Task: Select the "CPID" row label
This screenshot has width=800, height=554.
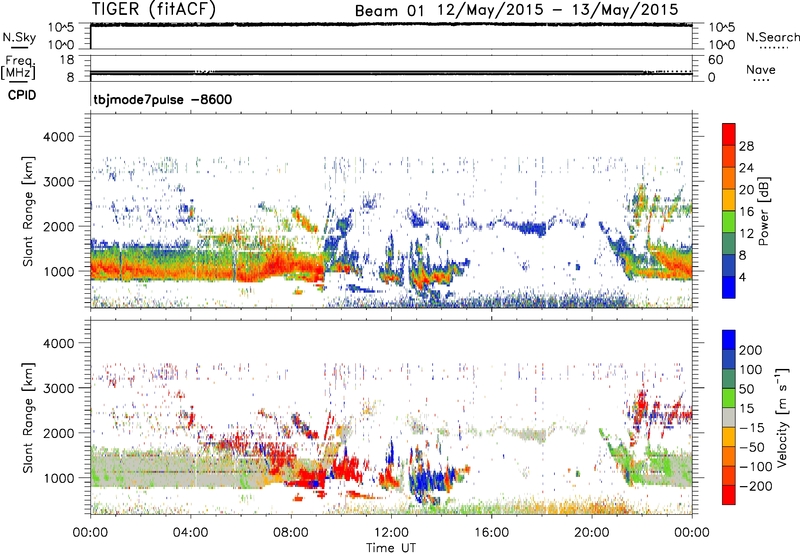Action: pyautogui.click(x=22, y=95)
